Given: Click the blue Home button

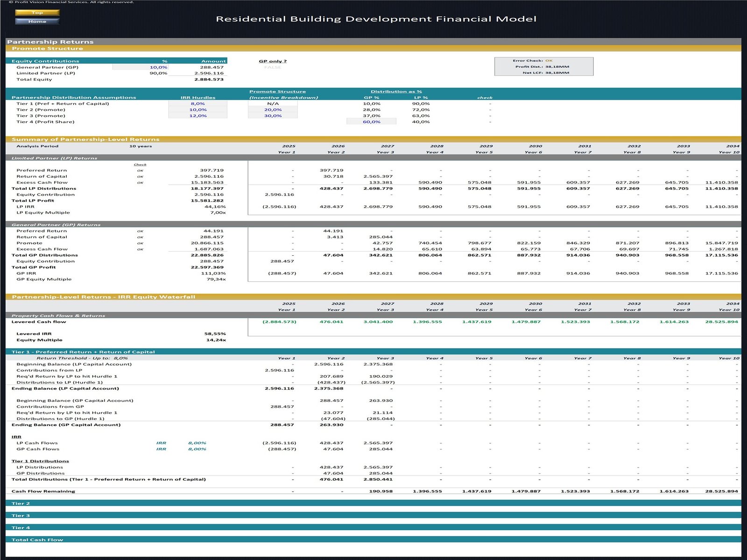Looking at the screenshot, I should point(37,21).
